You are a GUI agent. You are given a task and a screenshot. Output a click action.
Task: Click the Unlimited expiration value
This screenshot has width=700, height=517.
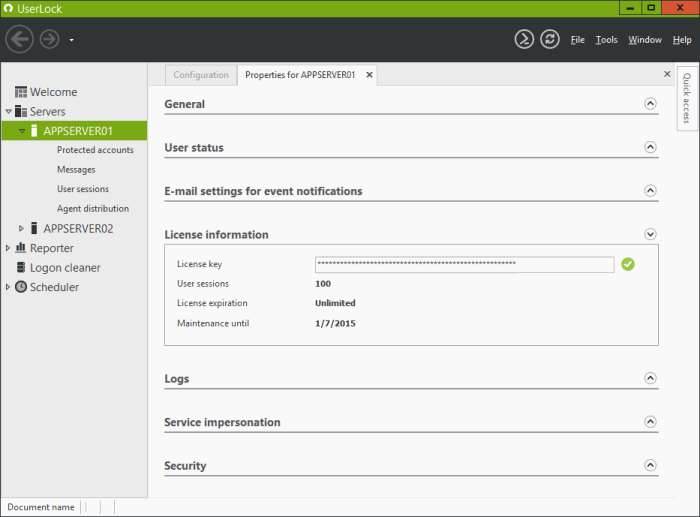335,303
